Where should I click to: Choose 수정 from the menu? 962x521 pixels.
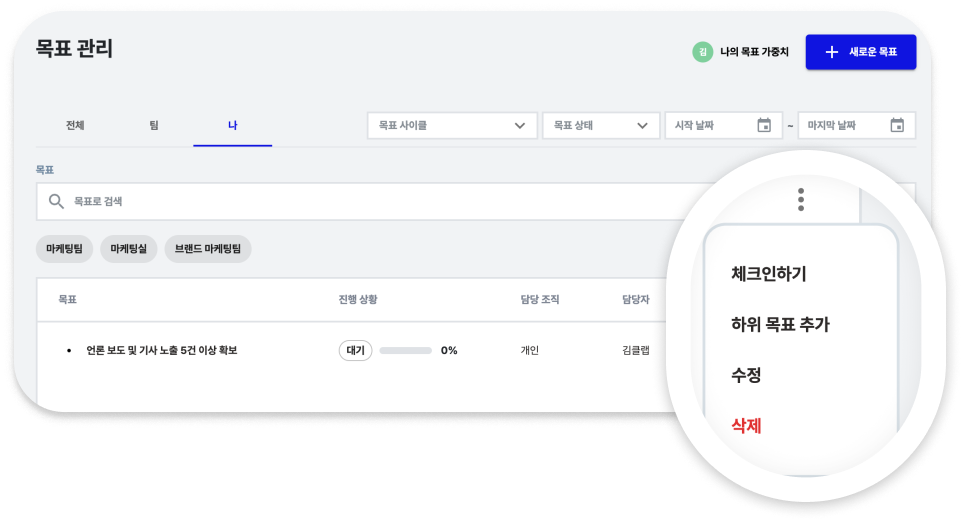(x=746, y=375)
